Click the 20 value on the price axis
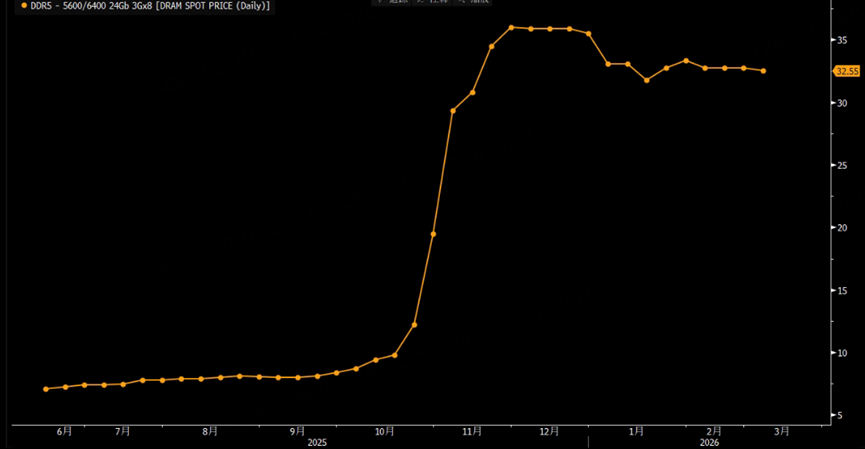Viewport: 865px width, 449px height. pyautogui.click(x=843, y=228)
